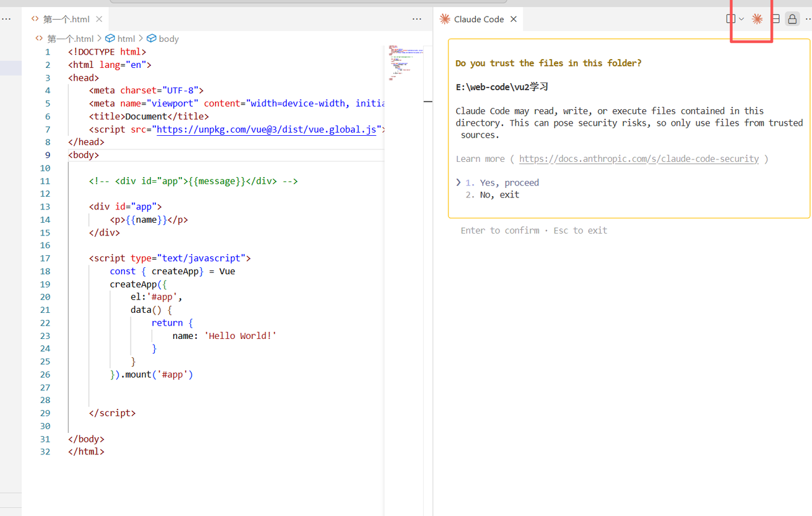Close the Claude Code tab
812x516 pixels.
click(x=514, y=19)
